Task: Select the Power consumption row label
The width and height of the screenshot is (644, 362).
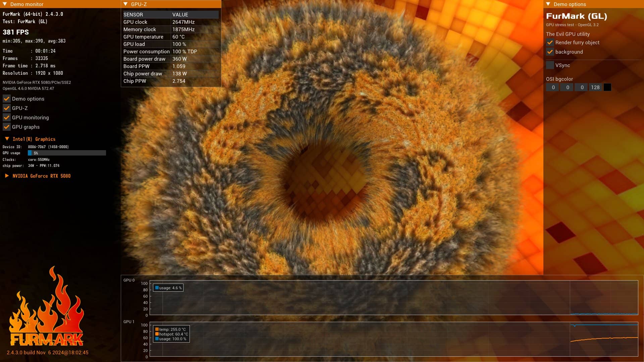Action: [x=147, y=52]
